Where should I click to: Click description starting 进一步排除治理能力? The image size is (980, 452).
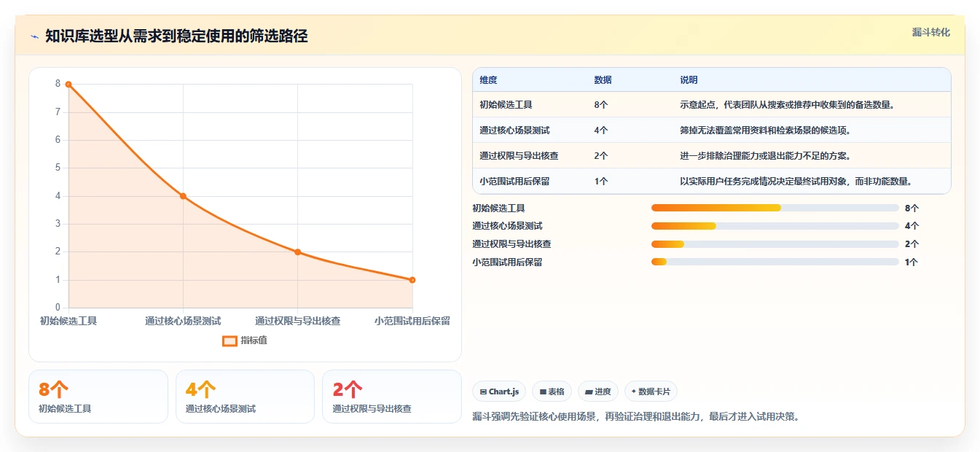(767, 156)
